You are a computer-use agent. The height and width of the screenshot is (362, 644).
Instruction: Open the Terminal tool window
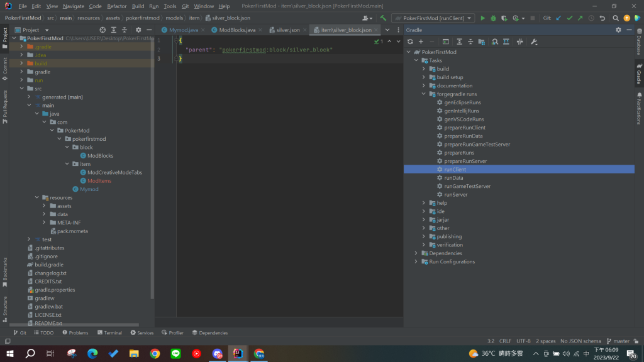pyautogui.click(x=109, y=333)
